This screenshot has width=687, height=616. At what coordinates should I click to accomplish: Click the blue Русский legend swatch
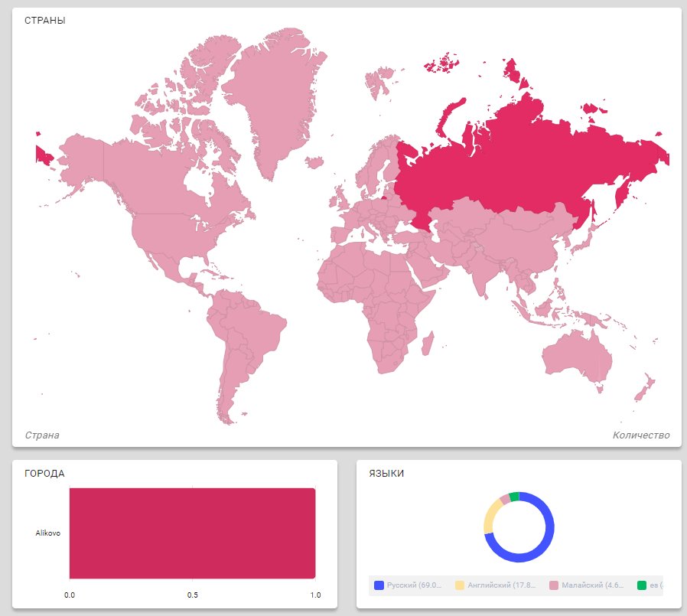pos(379,585)
